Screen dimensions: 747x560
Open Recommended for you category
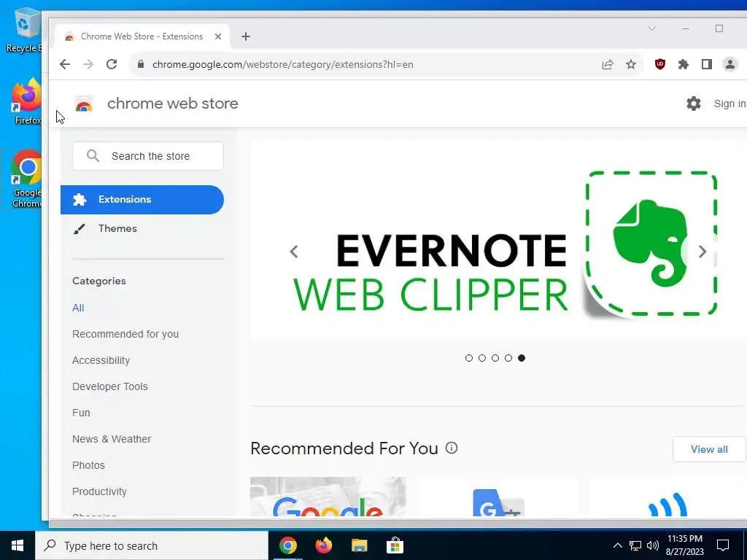click(125, 334)
